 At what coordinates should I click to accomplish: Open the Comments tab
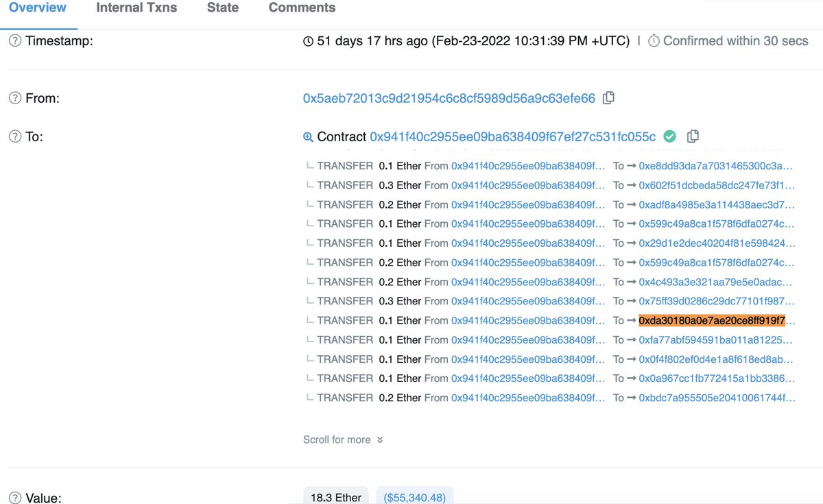coord(302,8)
